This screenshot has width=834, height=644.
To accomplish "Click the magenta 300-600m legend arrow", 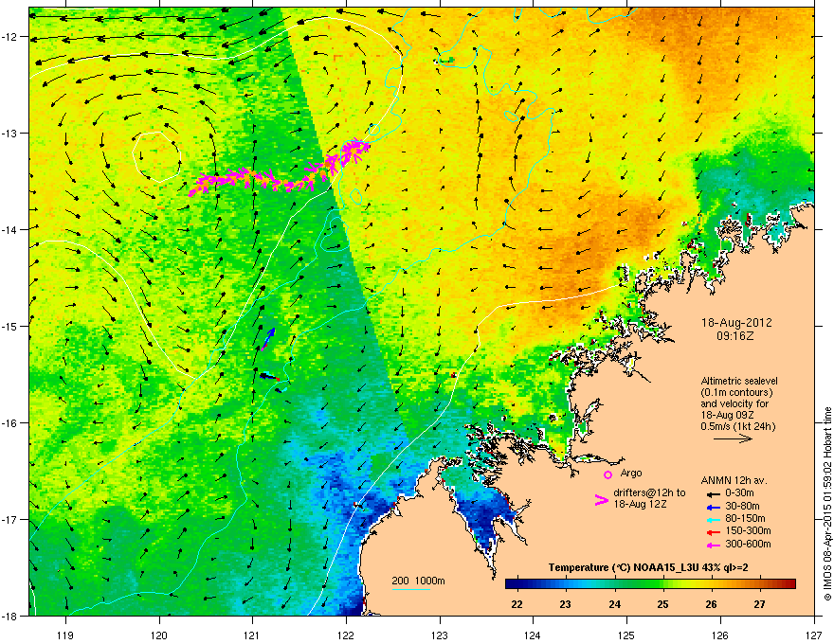I will click(x=712, y=545).
